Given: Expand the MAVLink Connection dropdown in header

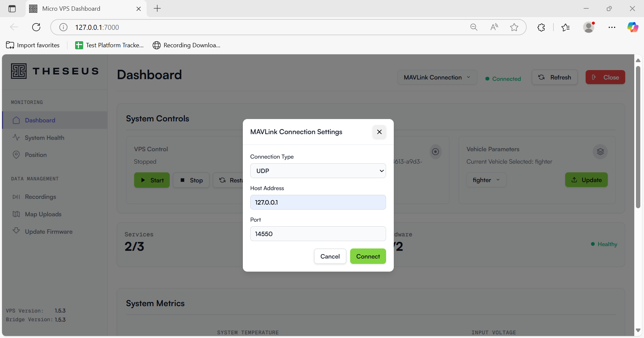Looking at the screenshot, I should click(437, 77).
